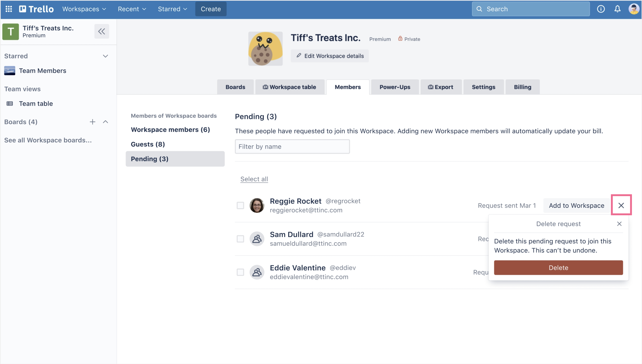Switch to the Billing tab
Viewport: 642px width, 364px height.
523,87
